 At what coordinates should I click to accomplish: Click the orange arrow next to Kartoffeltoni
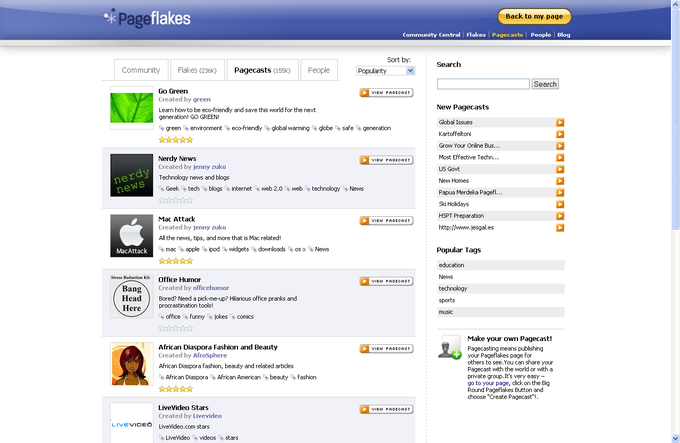point(560,134)
